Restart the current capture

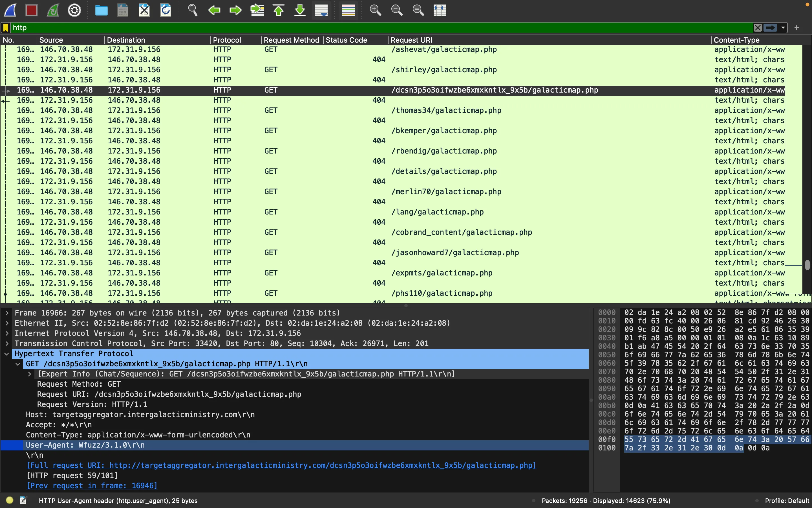53,10
